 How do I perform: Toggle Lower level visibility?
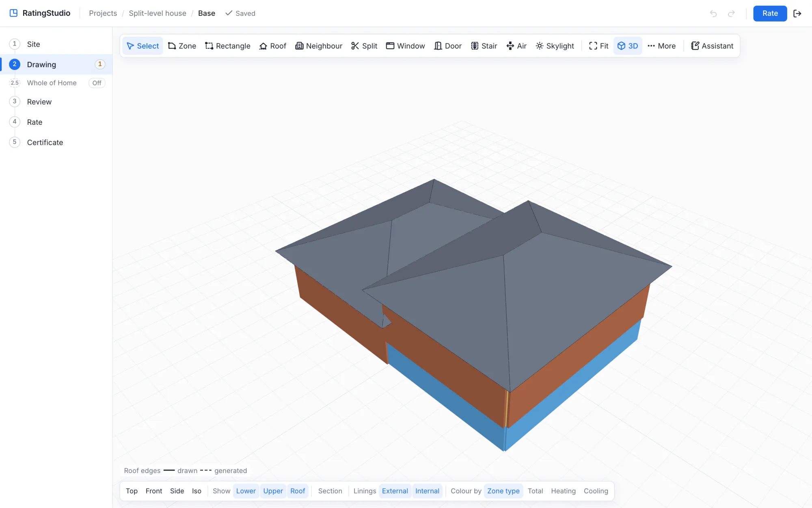[246, 491]
